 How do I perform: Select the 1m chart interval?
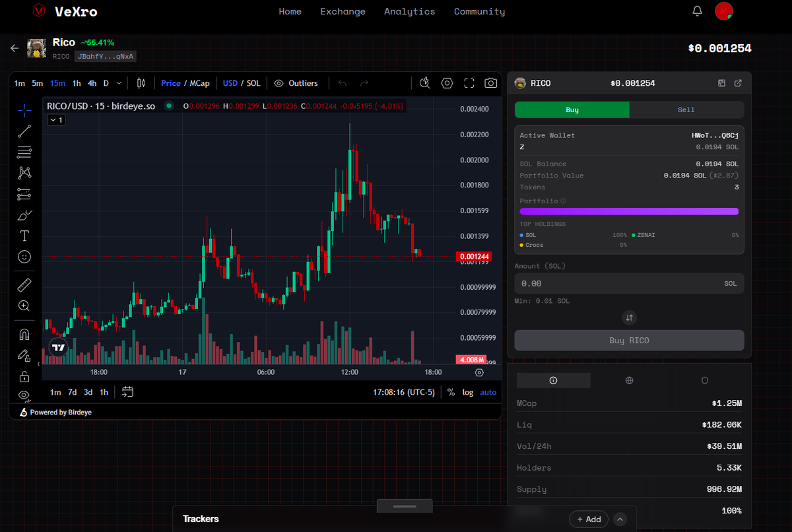click(20, 83)
